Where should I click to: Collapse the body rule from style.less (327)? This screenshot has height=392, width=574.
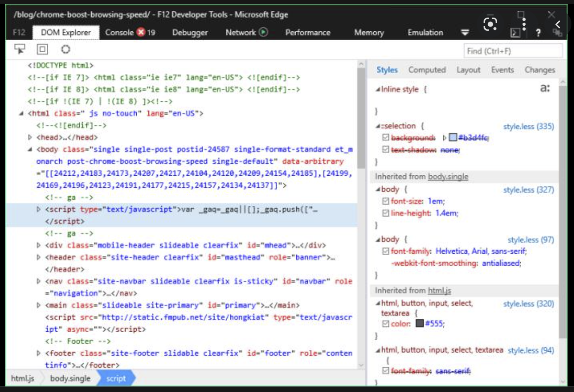pos(378,189)
